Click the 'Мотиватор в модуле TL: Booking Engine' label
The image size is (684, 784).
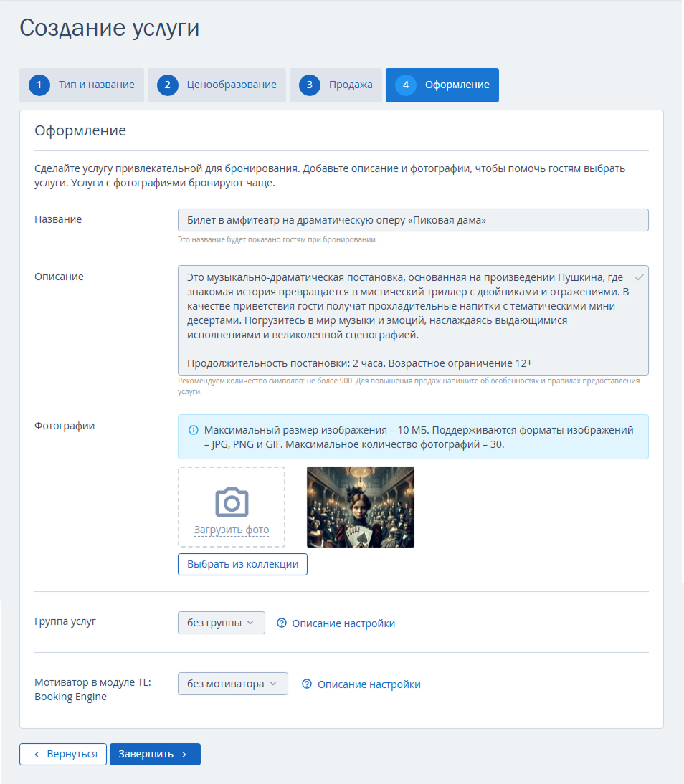coord(92,689)
